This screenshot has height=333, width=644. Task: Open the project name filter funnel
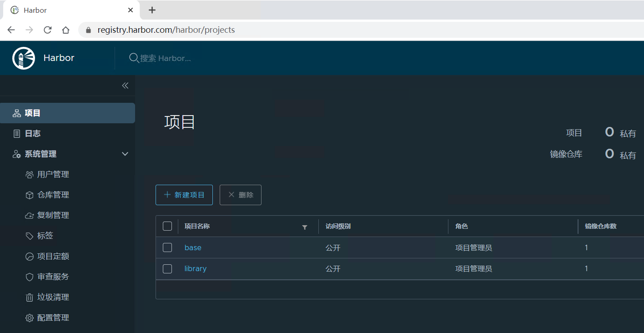(305, 227)
